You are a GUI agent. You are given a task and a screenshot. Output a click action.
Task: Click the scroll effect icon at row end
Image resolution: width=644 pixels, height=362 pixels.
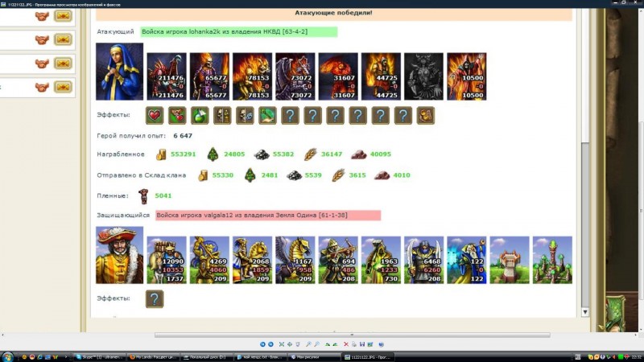[426, 115]
